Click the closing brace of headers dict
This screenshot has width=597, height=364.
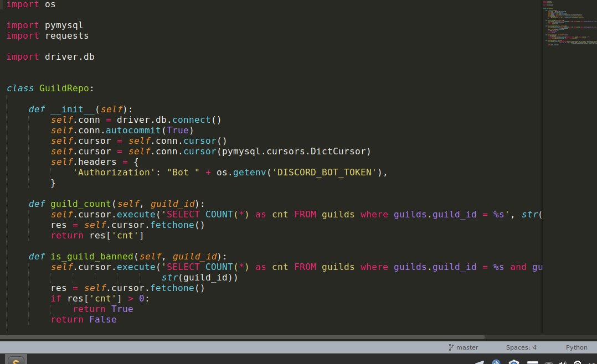click(53, 183)
